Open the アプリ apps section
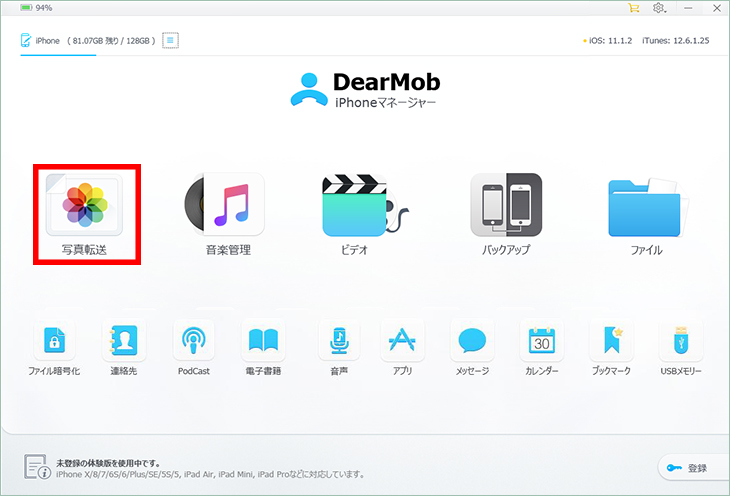 coord(402,347)
